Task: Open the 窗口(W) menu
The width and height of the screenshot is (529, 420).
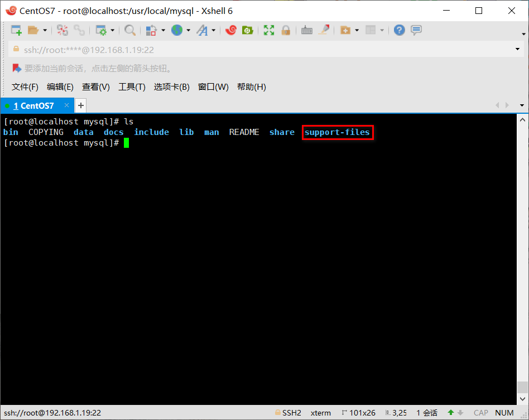Action: tap(213, 87)
